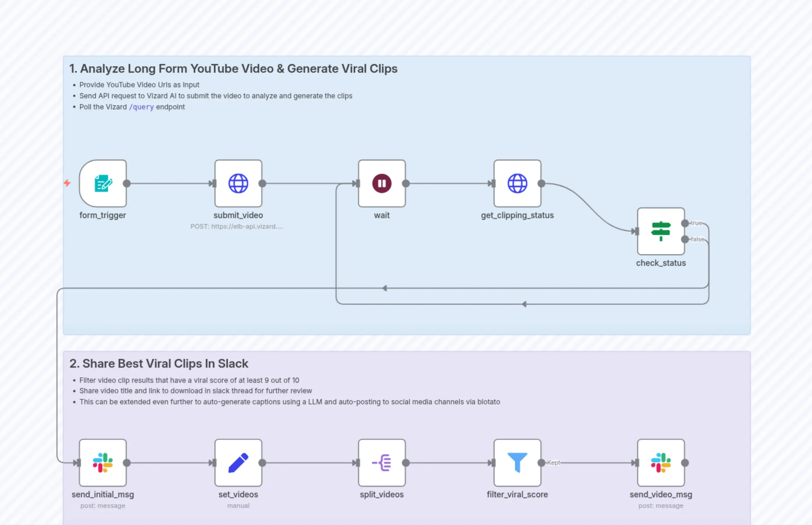Click the /query endpoint text
Image resolution: width=812 pixels, height=525 pixels.
[141, 107]
